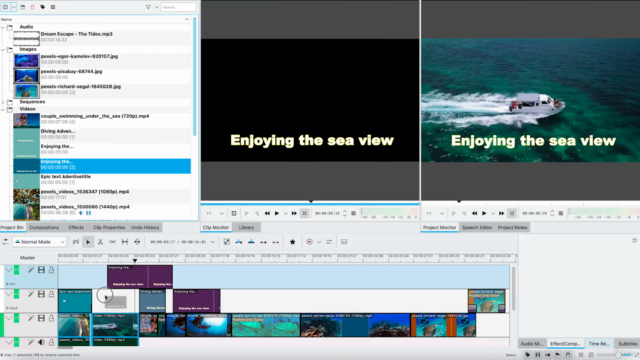The width and height of the screenshot is (640, 360).
Task: Play the timeline in Project Monitor
Action: coord(484,213)
